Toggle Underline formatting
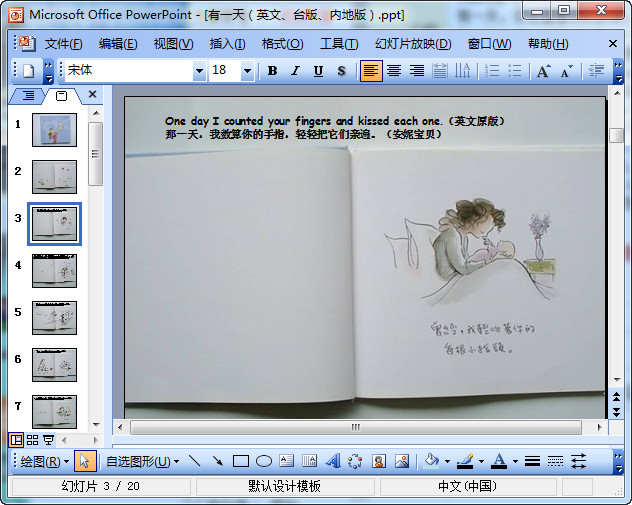Viewport: 632px width, 505px height. click(318, 71)
